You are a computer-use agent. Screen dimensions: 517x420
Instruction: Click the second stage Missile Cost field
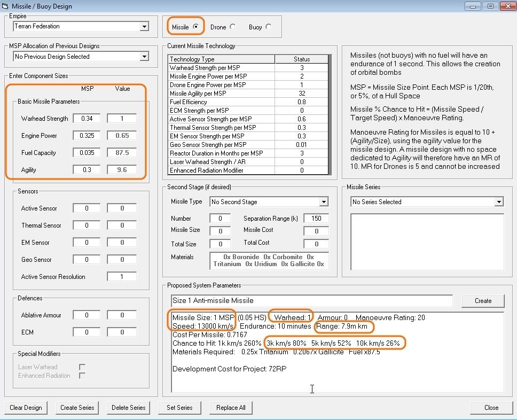(316, 231)
